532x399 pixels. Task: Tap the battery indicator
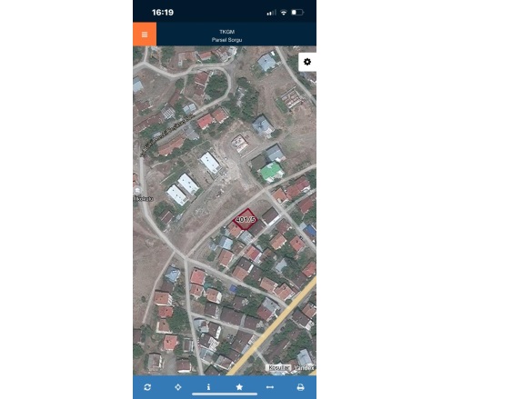[297, 13]
